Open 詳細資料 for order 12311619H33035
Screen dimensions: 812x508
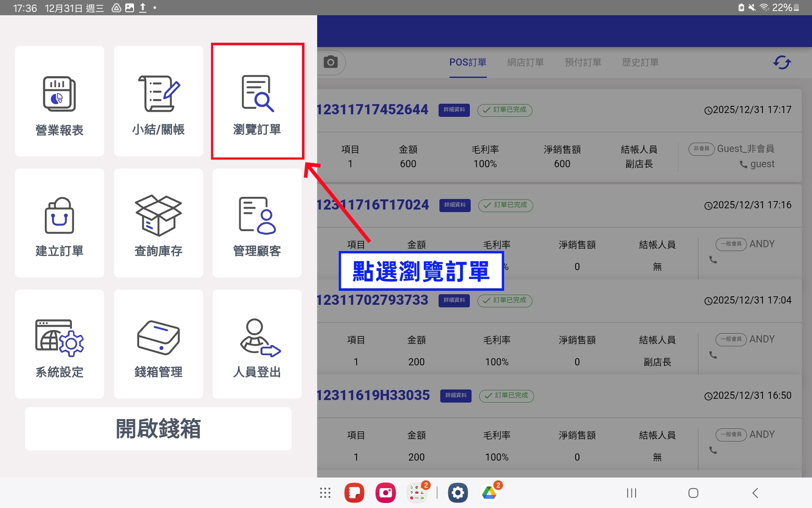pyautogui.click(x=456, y=396)
